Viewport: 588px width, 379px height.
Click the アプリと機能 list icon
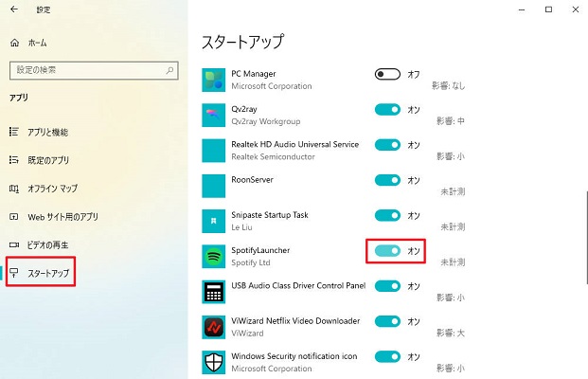tap(14, 132)
